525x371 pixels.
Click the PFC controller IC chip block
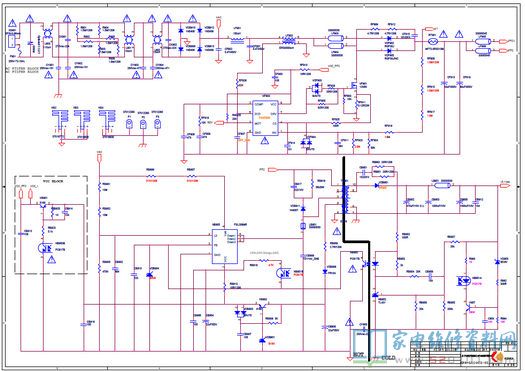tap(266, 118)
